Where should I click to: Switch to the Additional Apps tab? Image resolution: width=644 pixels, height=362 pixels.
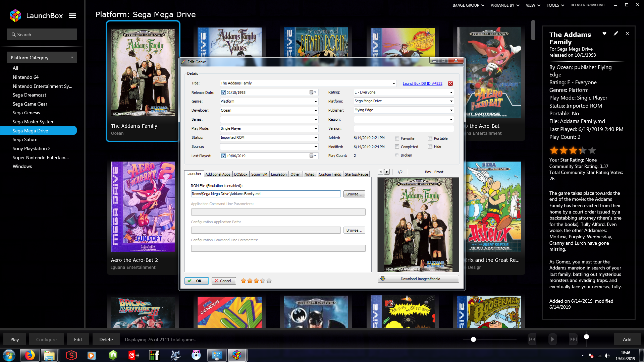point(218,174)
